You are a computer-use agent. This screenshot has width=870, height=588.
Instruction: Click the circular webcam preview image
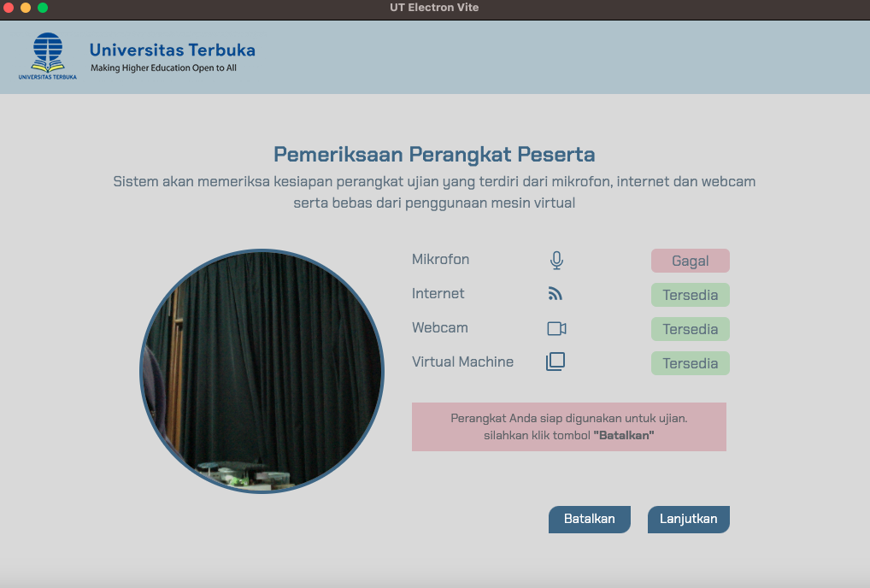click(x=262, y=372)
